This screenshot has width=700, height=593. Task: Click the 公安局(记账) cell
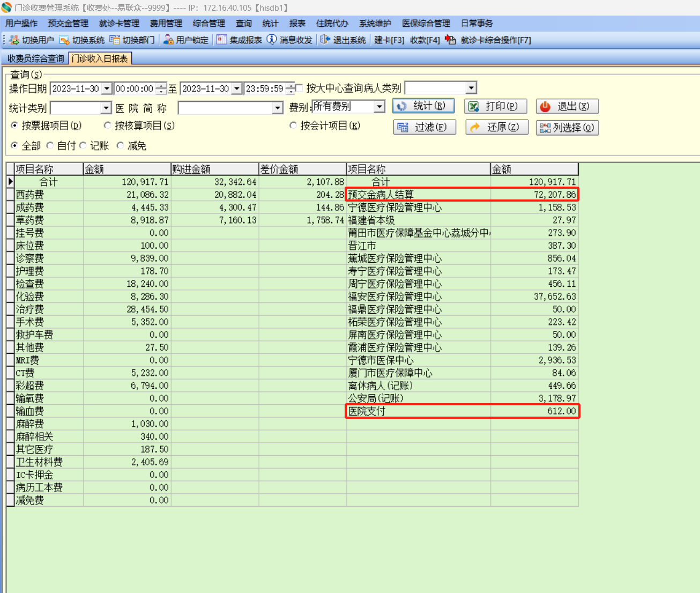[x=419, y=398]
